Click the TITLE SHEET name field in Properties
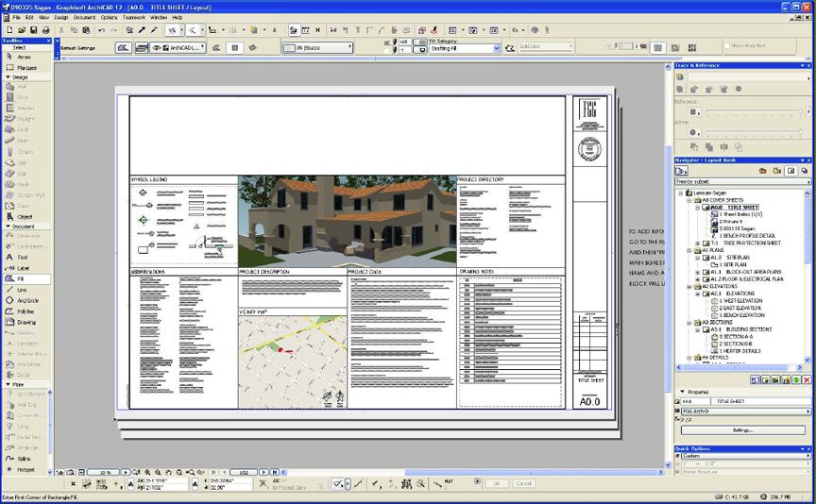The height and width of the screenshot is (504, 816). (x=759, y=401)
